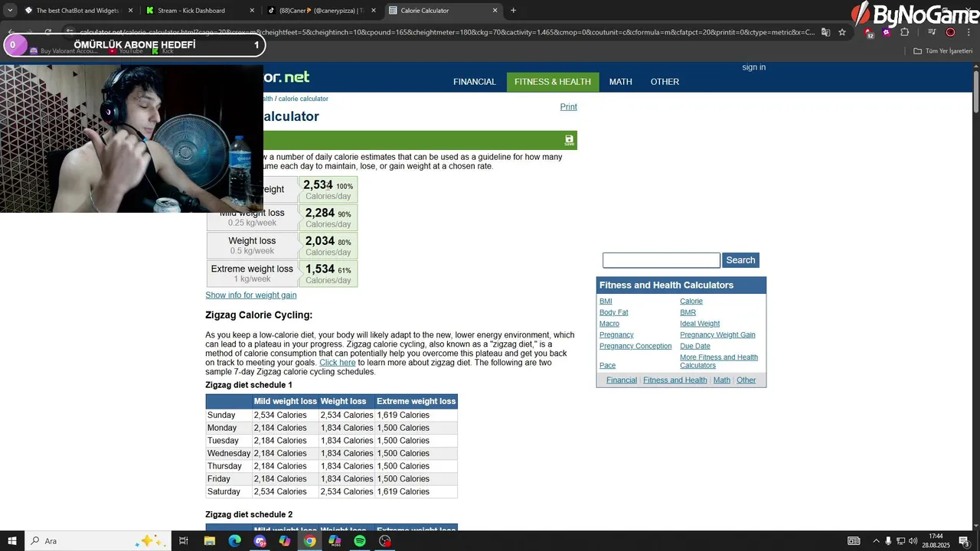Close the Calorie Calculator tab
Screen dimensions: 980x551
click(x=495, y=11)
